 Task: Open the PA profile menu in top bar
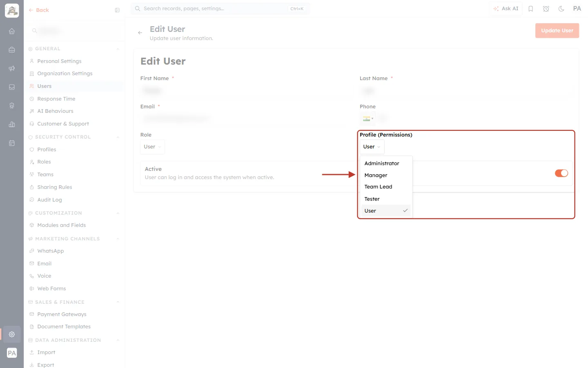click(577, 9)
